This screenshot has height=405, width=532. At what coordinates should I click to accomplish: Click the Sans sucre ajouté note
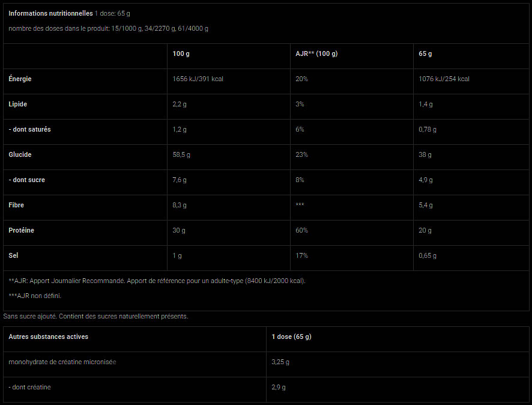(x=95, y=316)
